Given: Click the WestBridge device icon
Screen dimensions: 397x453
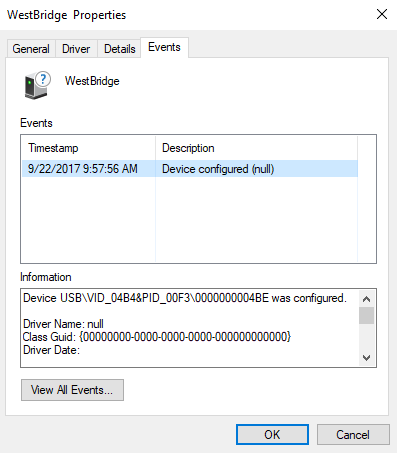Looking at the screenshot, I should click(x=37, y=85).
